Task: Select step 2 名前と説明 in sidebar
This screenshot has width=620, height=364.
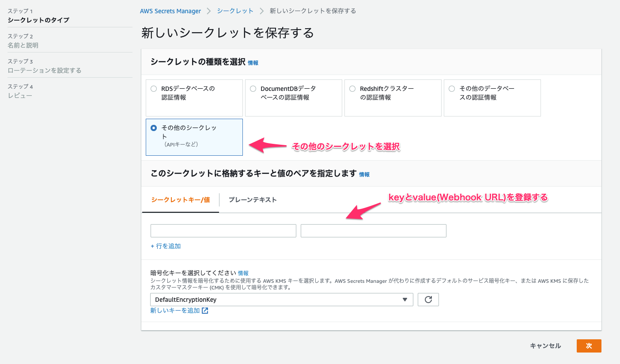Action: point(23,45)
